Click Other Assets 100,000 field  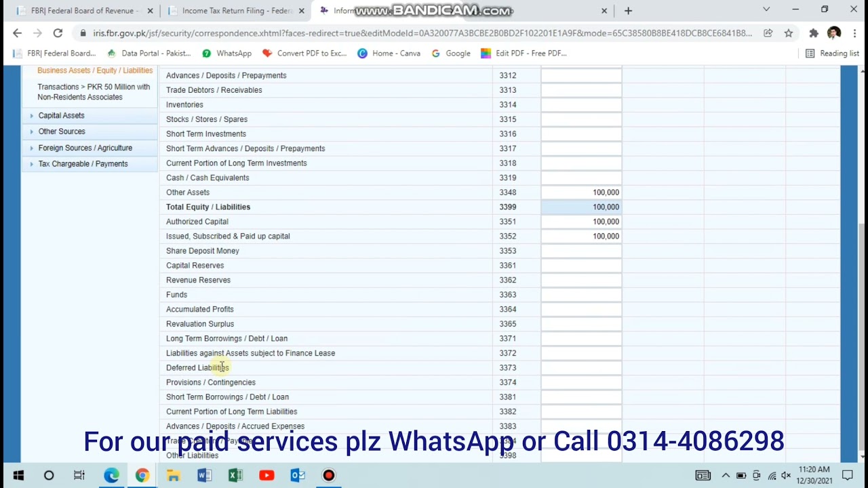point(581,192)
